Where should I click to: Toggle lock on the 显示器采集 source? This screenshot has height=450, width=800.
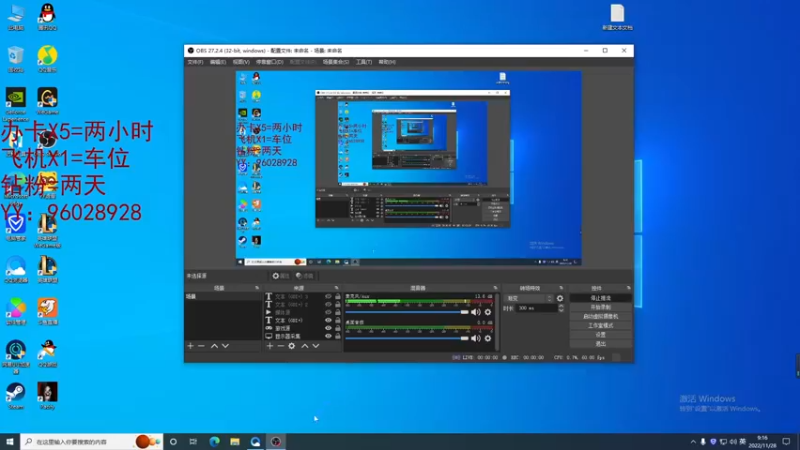pyautogui.click(x=338, y=336)
